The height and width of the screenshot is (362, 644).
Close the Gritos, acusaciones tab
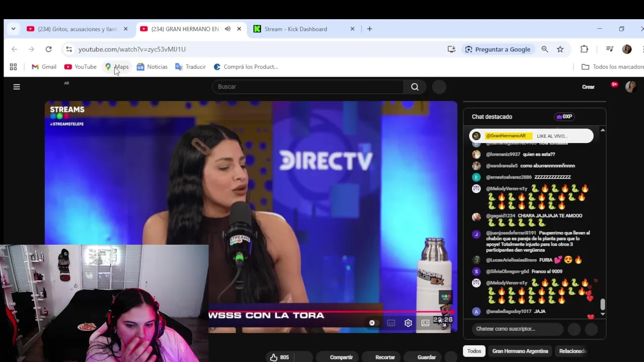click(126, 29)
